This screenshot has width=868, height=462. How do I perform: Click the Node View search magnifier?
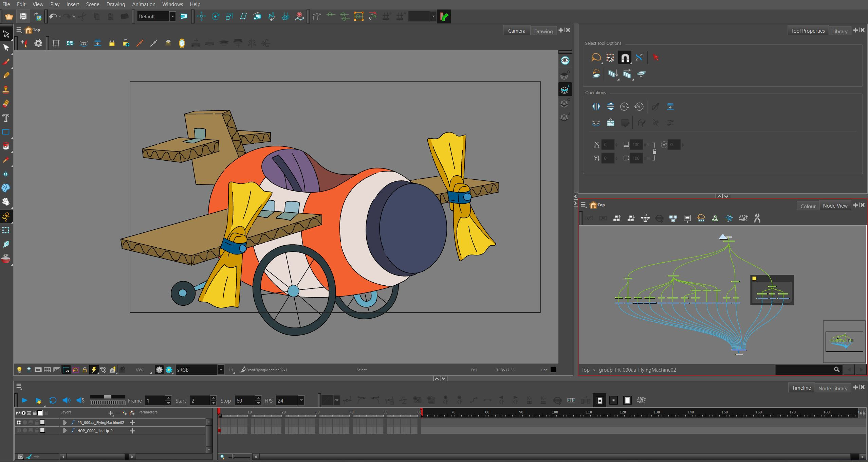click(x=837, y=370)
